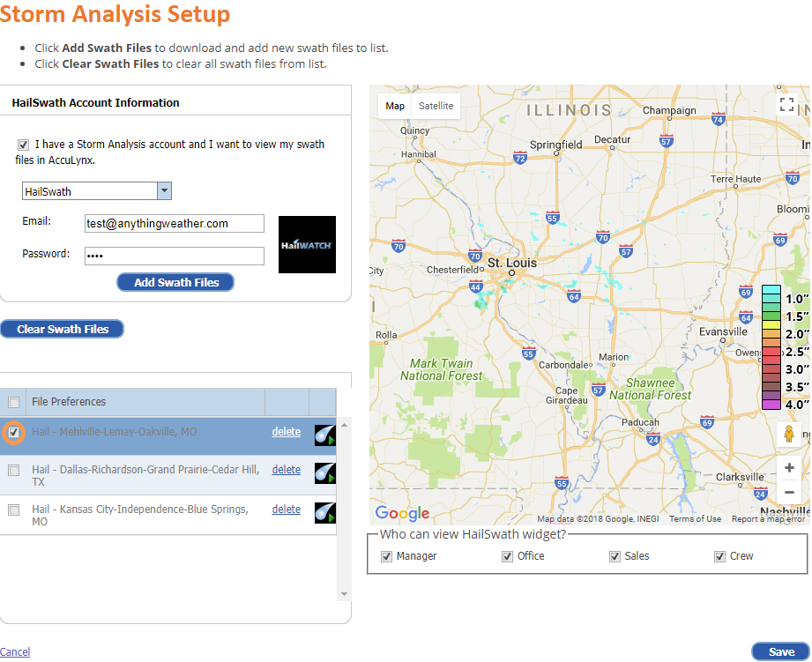This screenshot has height=662, width=812.
Task: Cancel the setup
Action: click(15, 651)
